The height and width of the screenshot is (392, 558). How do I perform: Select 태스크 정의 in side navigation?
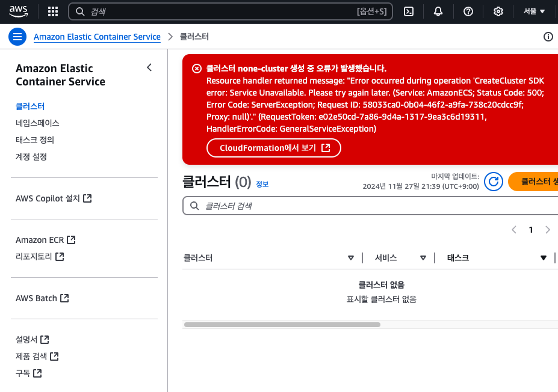(x=35, y=139)
